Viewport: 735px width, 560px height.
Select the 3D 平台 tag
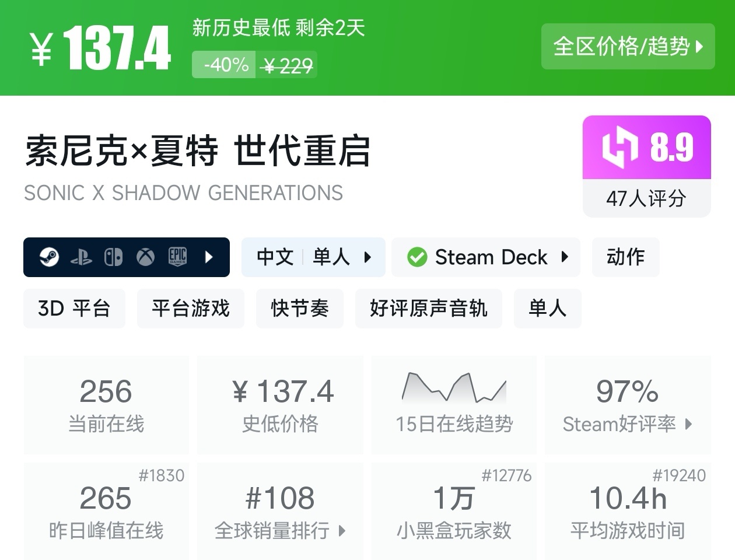pos(74,308)
